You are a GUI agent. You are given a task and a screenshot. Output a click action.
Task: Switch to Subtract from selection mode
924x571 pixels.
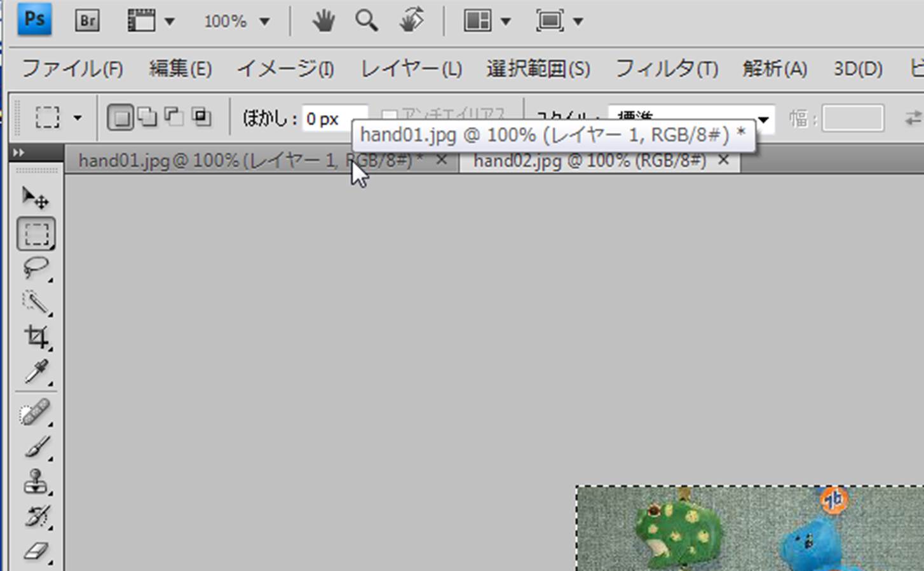[174, 118]
